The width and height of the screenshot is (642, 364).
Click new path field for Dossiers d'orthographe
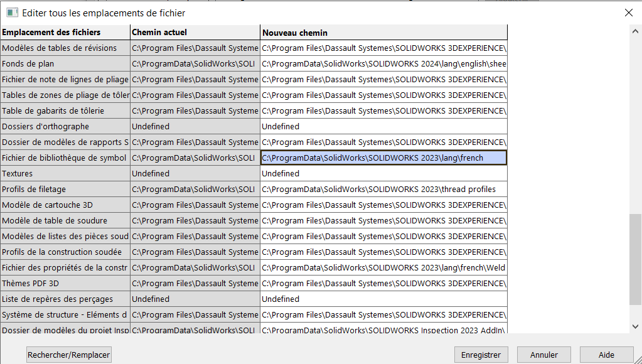[383, 127]
